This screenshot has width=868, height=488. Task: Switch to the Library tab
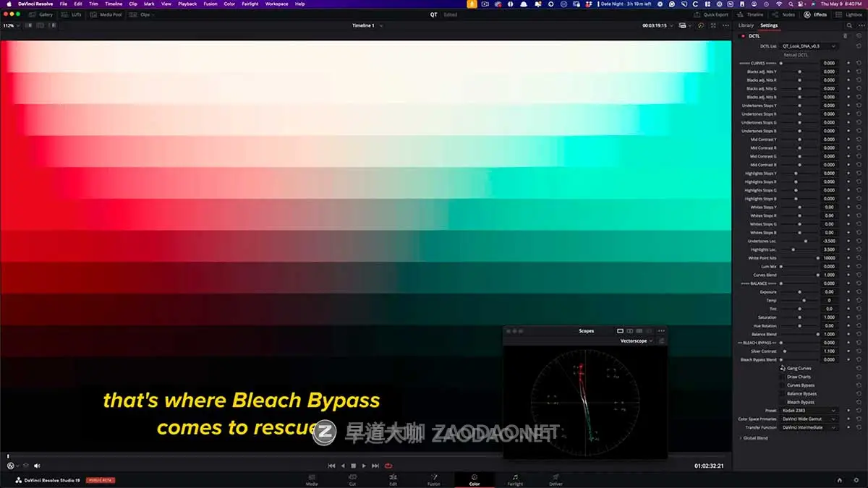[746, 25]
